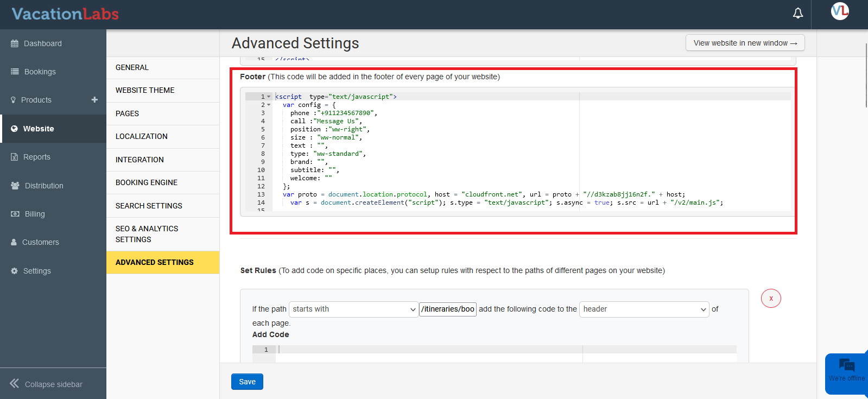
Task: Click the Settings gear icon in sidebar
Action: pyautogui.click(x=14, y=271)
